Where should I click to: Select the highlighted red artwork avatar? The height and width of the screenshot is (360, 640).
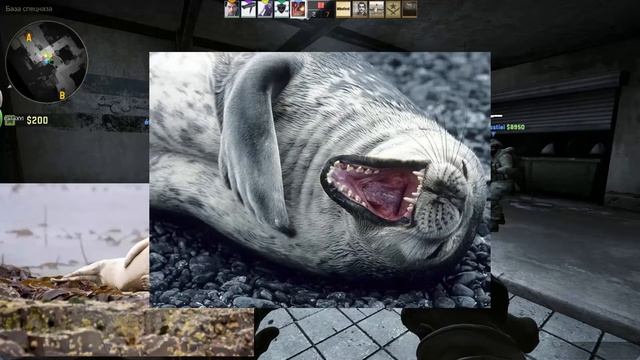tap(298, 9)
